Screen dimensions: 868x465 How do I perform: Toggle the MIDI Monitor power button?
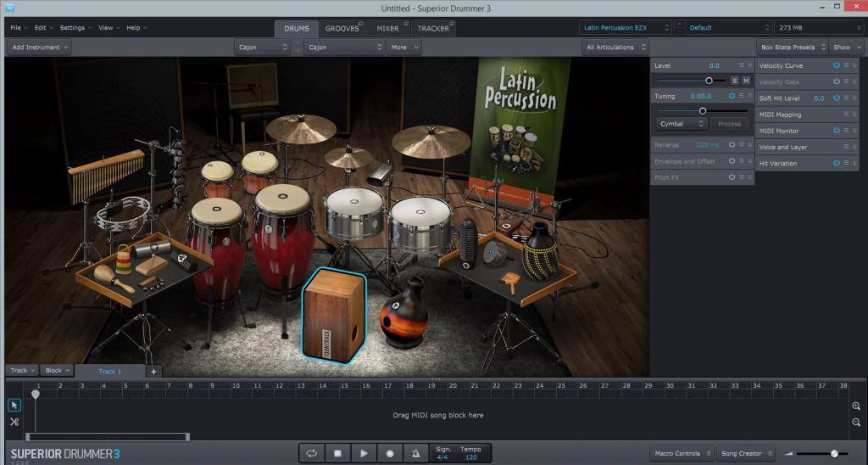[x=837, y=131]
